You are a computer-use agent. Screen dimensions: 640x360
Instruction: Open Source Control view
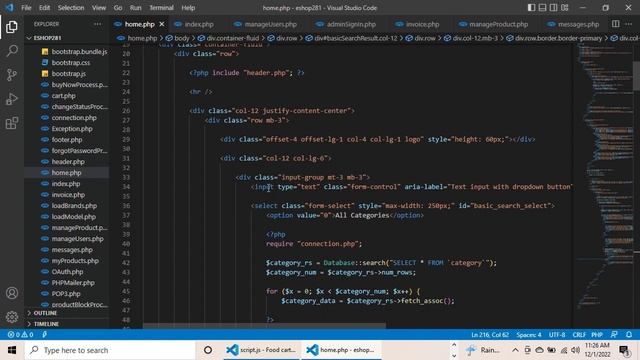point(12,75)
